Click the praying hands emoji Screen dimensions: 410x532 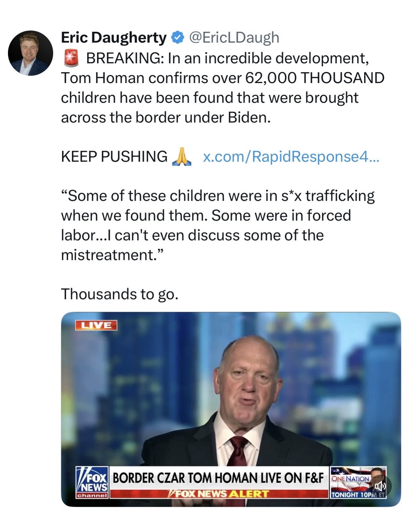(x=182, y=157)
